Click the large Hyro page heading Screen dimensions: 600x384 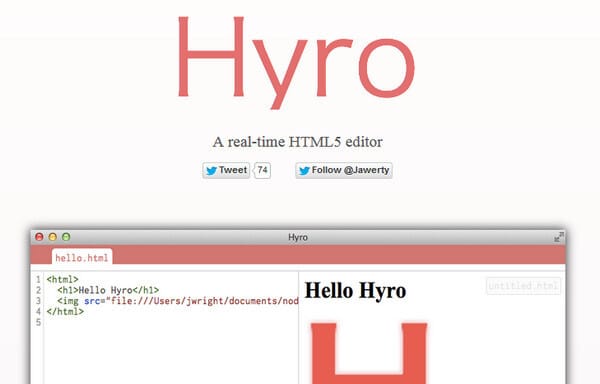(296, 63)
